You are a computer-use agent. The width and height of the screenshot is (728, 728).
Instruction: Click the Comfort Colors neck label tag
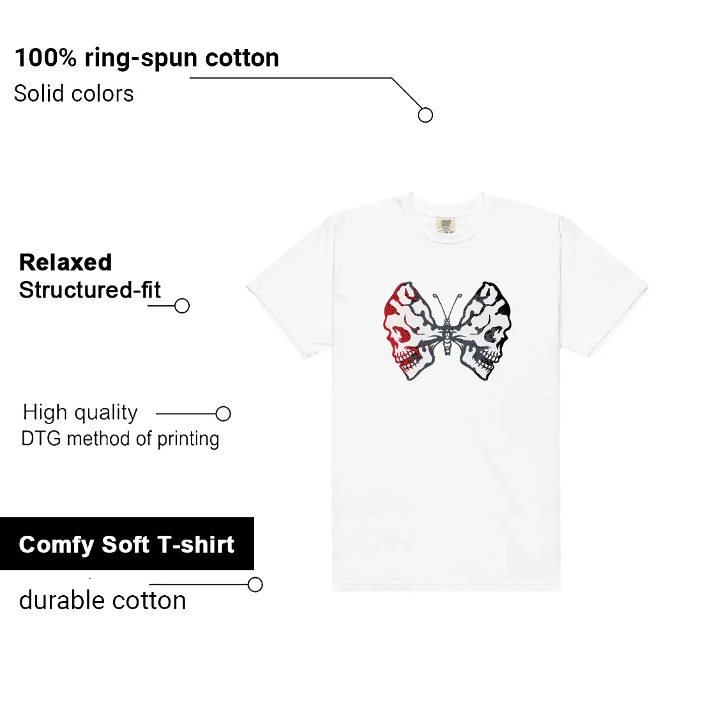point(446,224)
